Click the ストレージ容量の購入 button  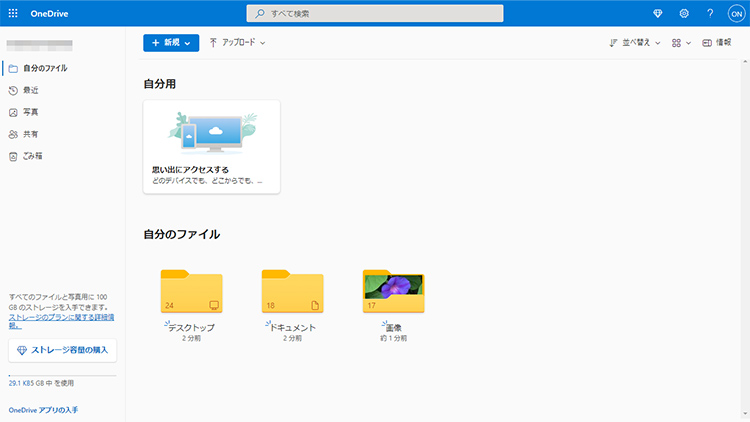[x=62, y=350]
